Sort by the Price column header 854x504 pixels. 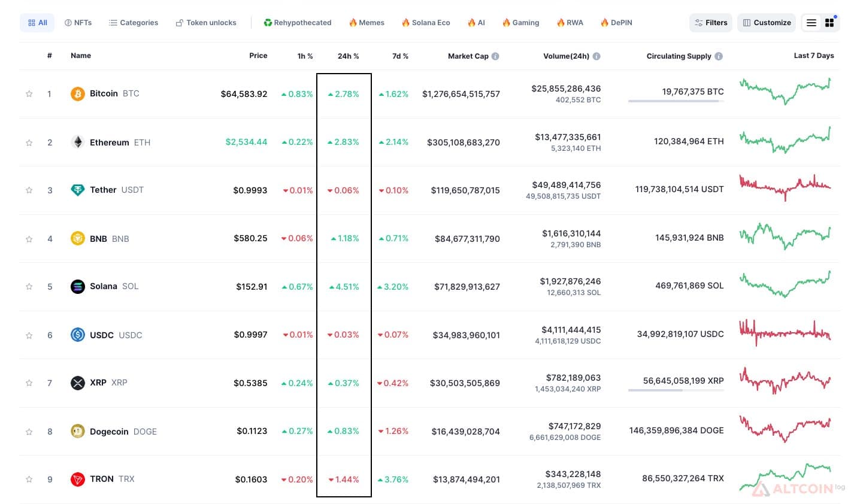tap(258, 56)
